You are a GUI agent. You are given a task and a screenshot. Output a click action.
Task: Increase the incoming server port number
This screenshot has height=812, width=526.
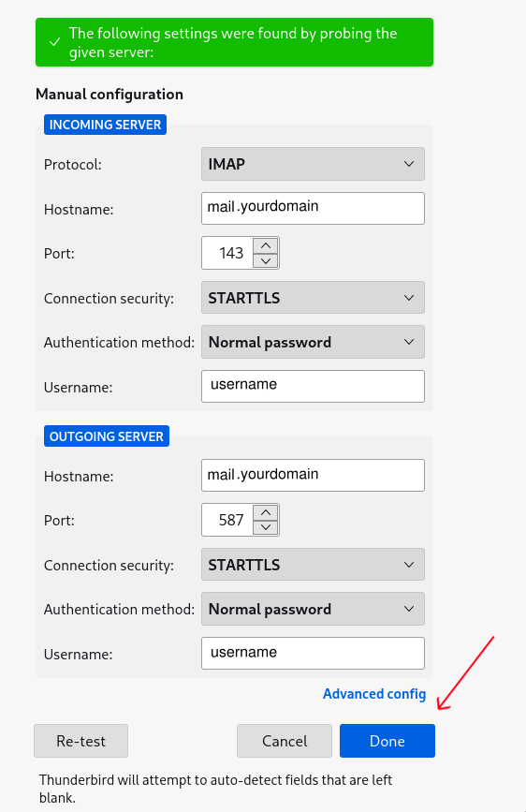coord(266,245)
